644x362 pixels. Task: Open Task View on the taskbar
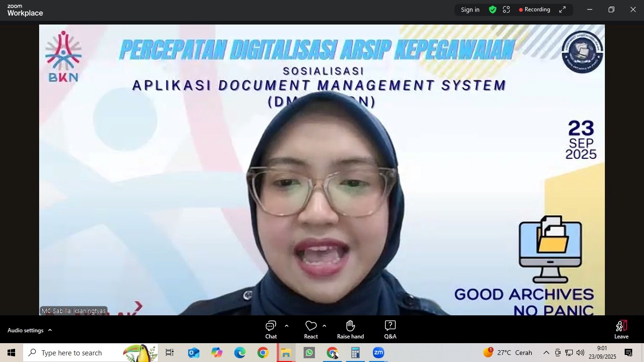(170, 353)
